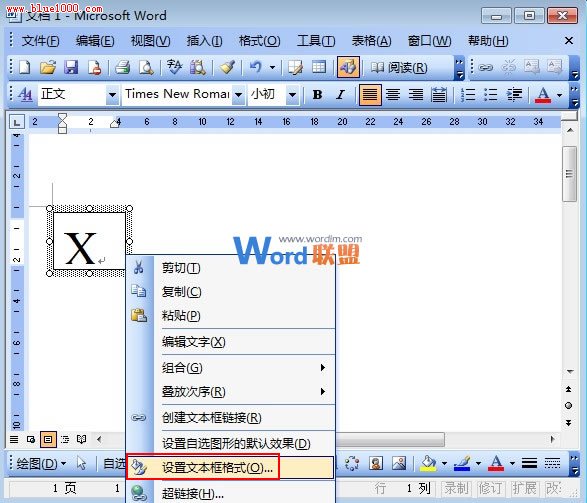The width and height of the screenshot is (587, 503).
Task: Open Print Preview from the toolbar
Action: pyautogui.click(x=146, y=67)
